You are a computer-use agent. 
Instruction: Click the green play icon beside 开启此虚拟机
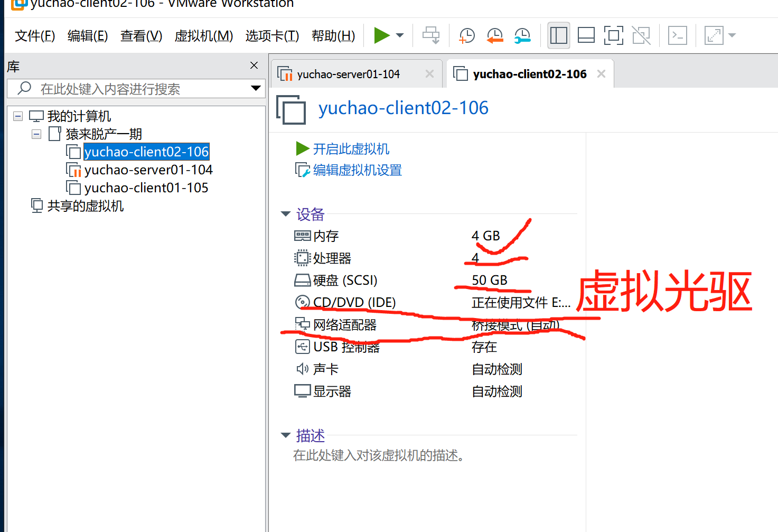(303, 149)
